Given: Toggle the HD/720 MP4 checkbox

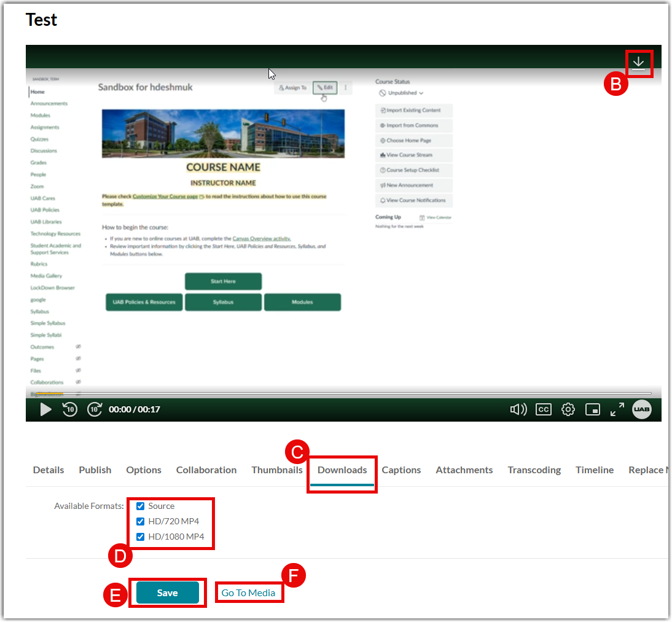Looking at the screenshot, I should (x=141, y=521).
